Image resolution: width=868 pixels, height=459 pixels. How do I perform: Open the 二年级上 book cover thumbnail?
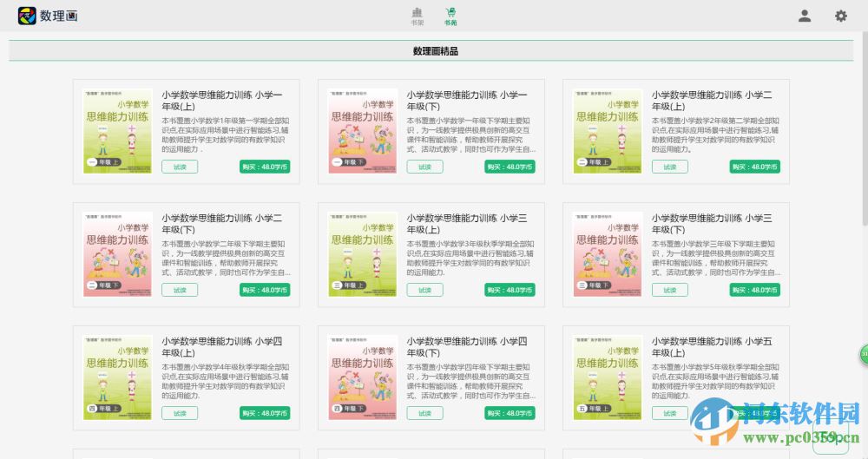(x=608, y=131)
